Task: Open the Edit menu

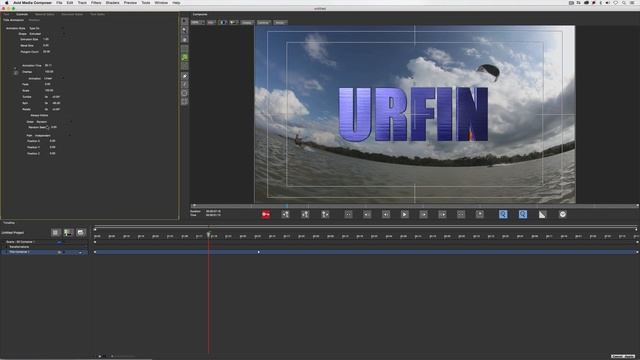Action: (70, 3)
